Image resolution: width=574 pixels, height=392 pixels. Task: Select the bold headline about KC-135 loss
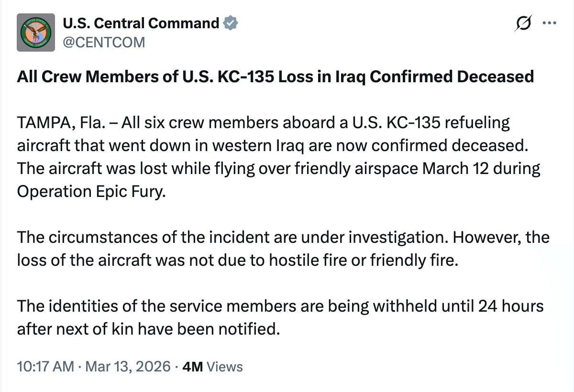click(275, 76)
